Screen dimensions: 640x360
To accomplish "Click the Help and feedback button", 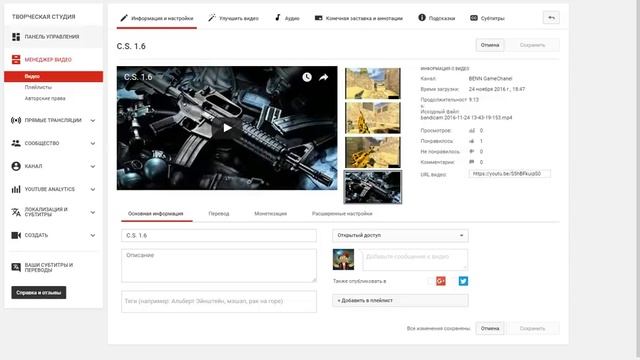I will (x=39, y=292).
